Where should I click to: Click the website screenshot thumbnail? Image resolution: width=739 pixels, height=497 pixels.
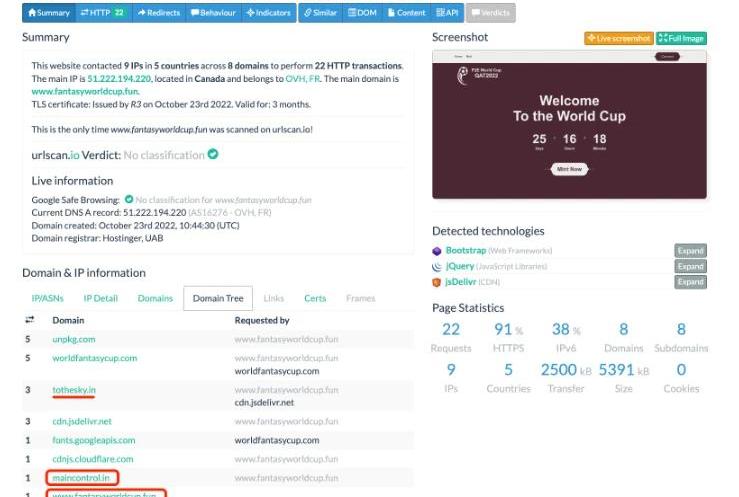coord(569,124)
